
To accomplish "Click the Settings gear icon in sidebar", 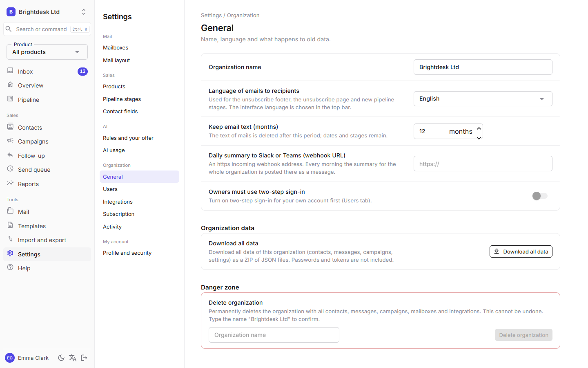I will point(10,254).
